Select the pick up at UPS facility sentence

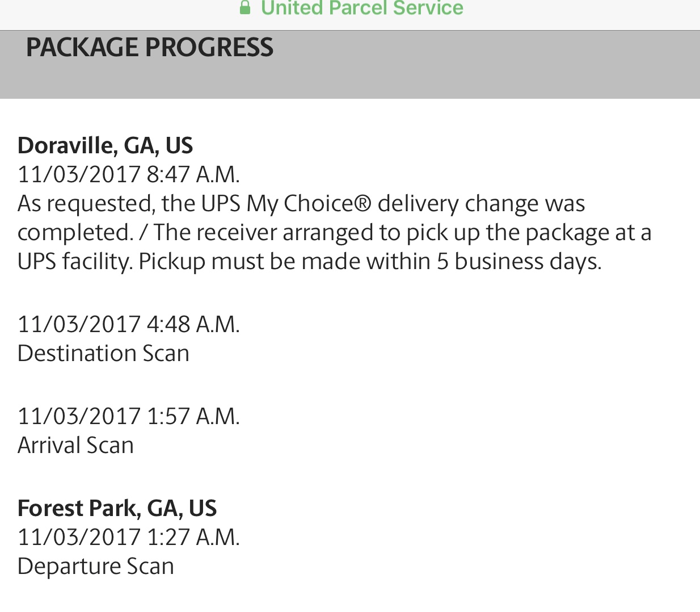tap(402, 233)
